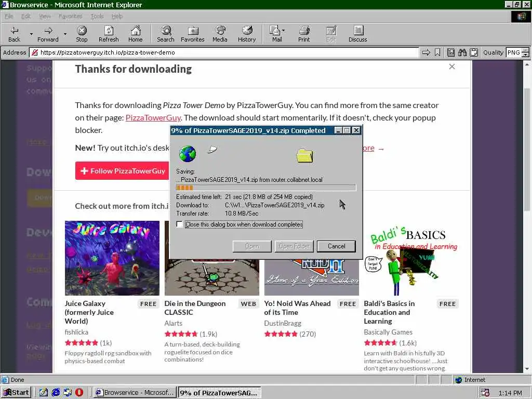
Task: Click the '1:14 PM' taskbar clock
Action: 510,393
